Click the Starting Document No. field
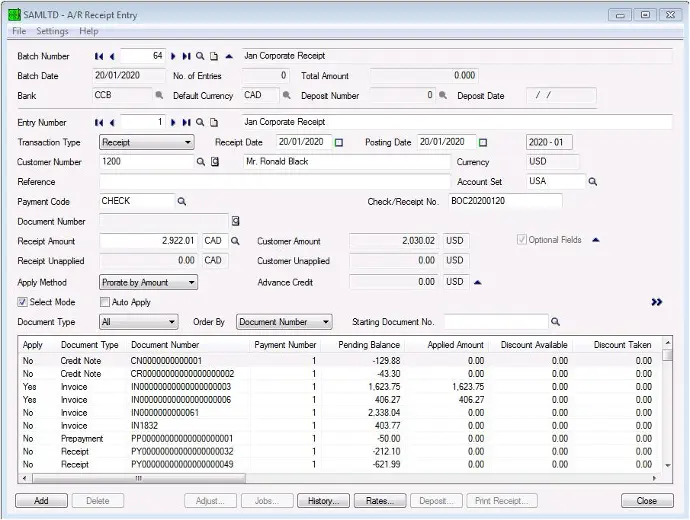This screenshot has width=690, height=520. click(x=496, y=322)
